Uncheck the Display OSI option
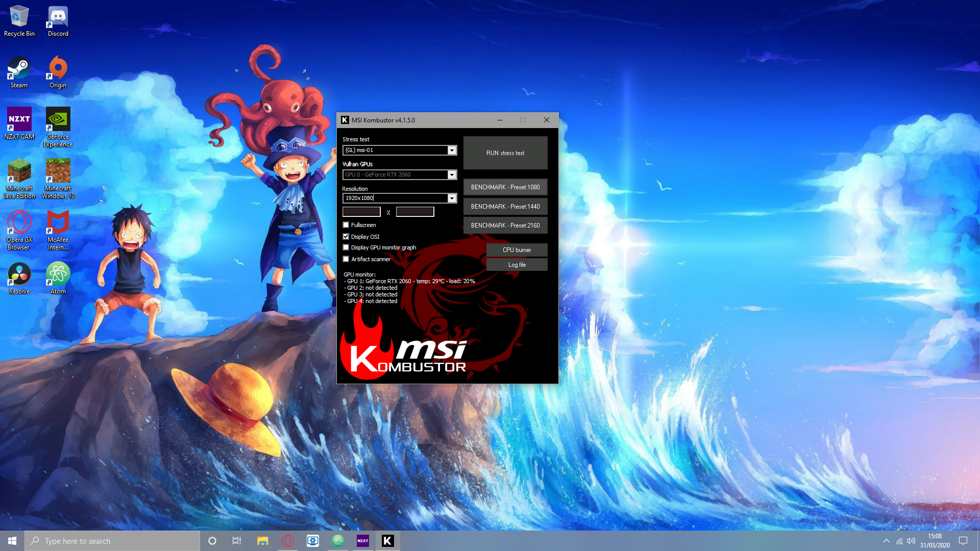Screen dimensions: 980x551 click(346, 237)
